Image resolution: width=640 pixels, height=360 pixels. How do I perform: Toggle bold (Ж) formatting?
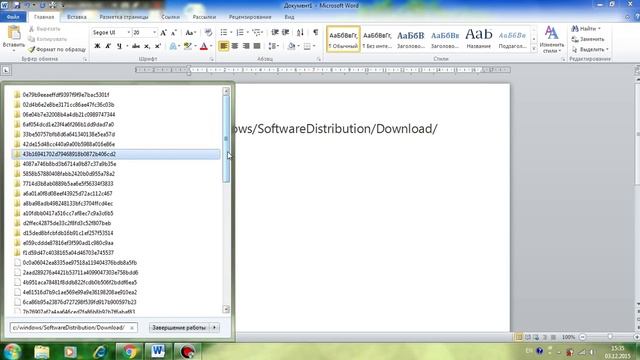pos(97,46)
